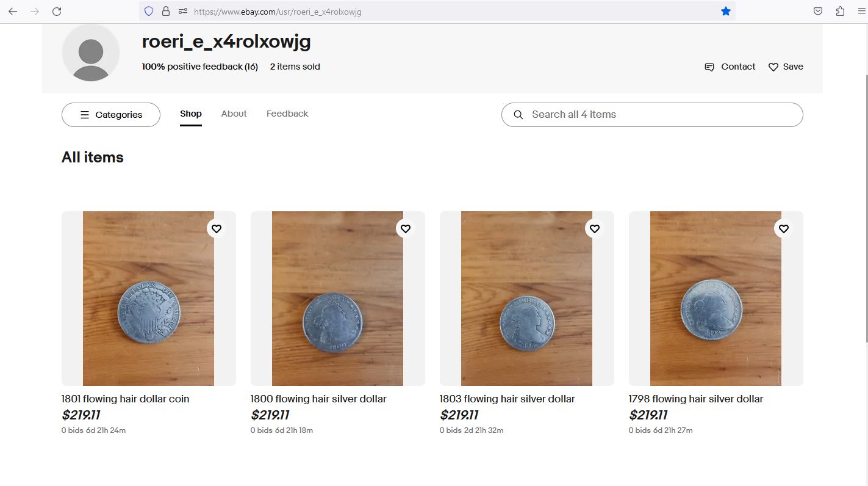Open the browser hamburger menu
This screenshot has width=868, height=486.
click(861, 11)
